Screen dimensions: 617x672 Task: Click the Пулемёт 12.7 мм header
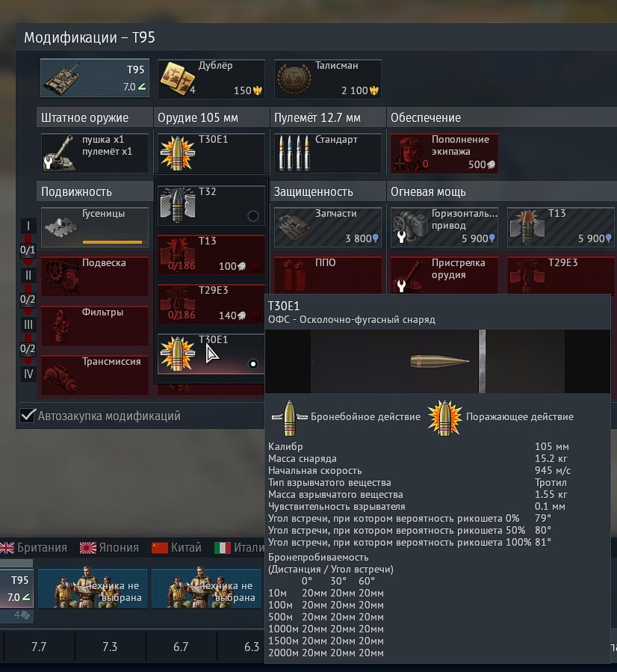tap(328, 117)
